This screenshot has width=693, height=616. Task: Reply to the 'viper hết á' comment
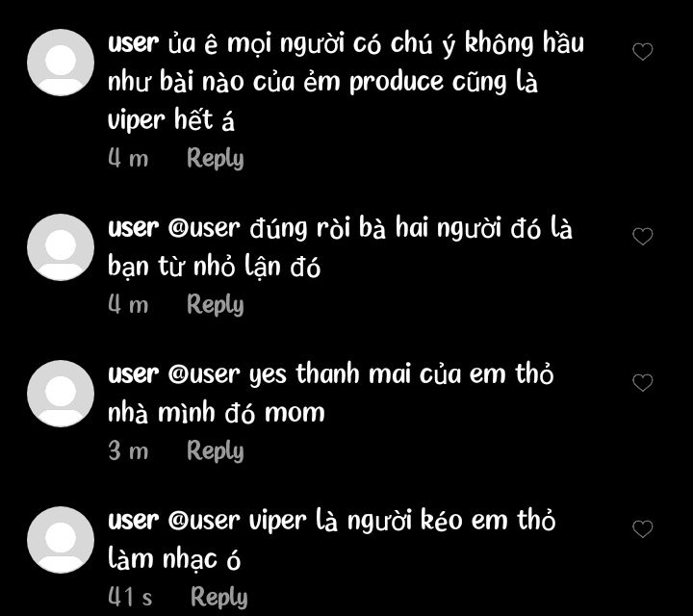(216, 158)
